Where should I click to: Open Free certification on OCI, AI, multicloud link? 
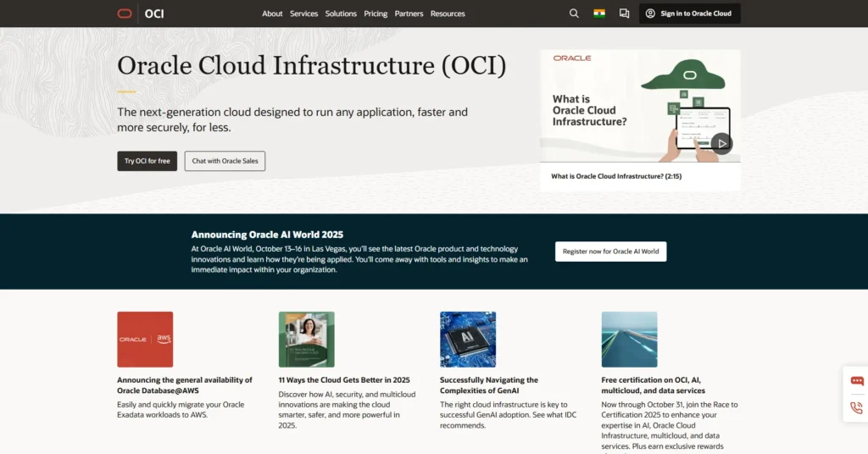[654, 385]
